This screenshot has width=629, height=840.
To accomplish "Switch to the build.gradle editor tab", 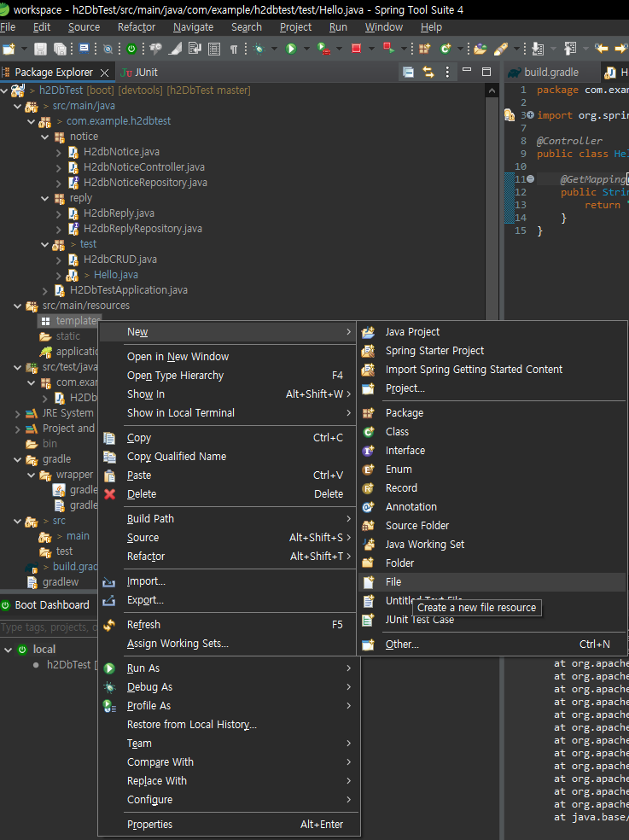I will (544, 73).
